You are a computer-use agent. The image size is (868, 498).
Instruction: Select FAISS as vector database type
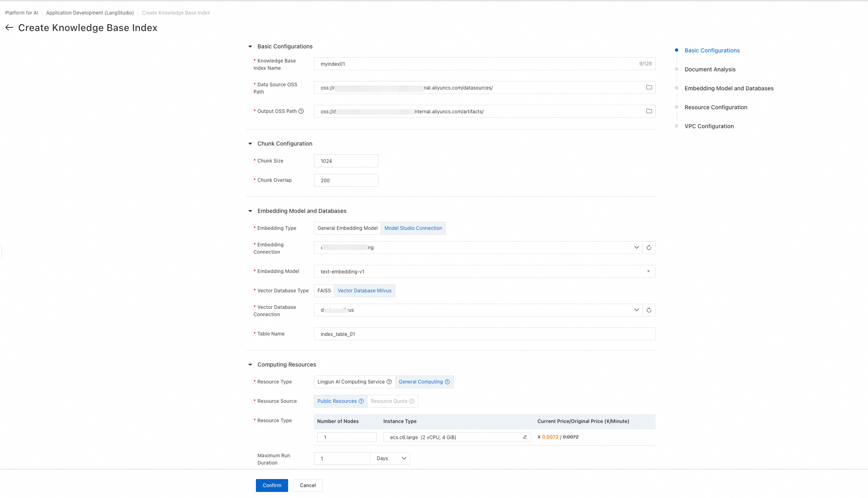(x=324, y=291)
